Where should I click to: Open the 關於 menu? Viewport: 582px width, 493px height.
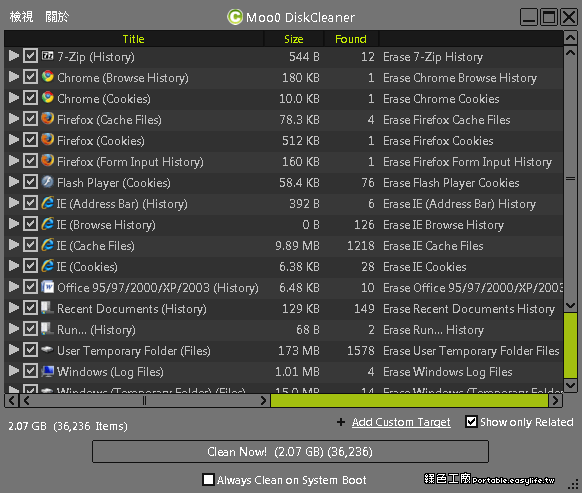click(57, 17)
